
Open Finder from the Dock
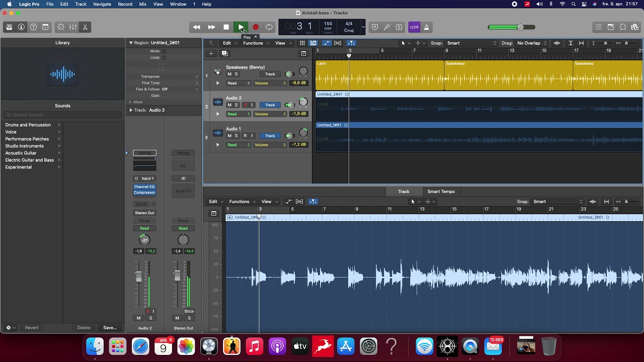95,346
